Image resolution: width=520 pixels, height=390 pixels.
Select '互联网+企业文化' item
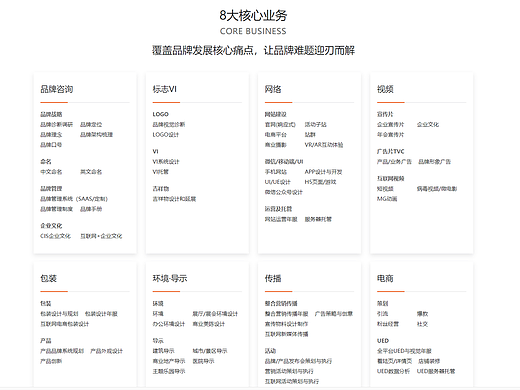coord(101,236)
